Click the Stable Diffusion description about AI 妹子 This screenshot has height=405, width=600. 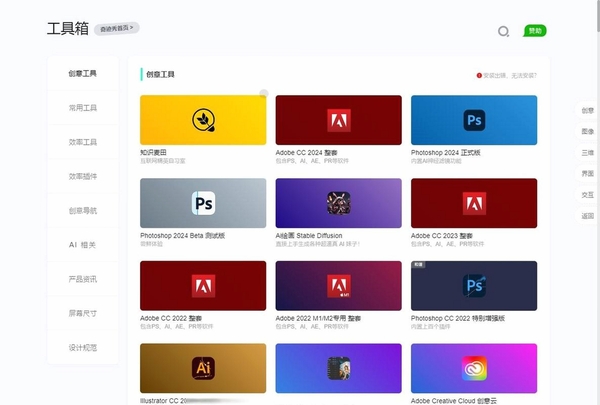point(318,244)
